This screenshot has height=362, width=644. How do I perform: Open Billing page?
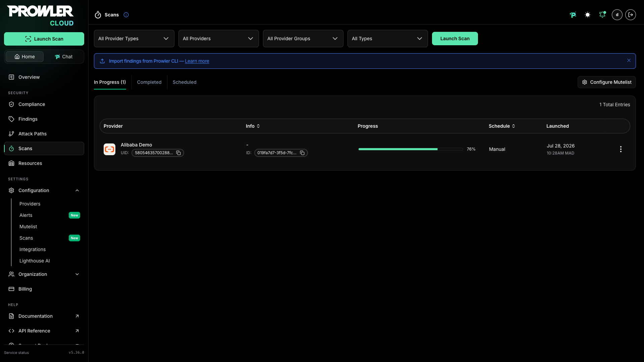click(x=44, y=289)
